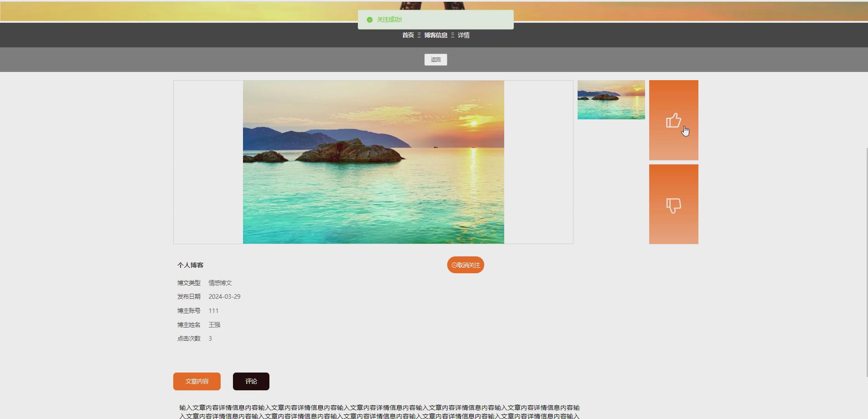868x419 pixels.
Task: Switch to the 评论 tab
Action: click(x=251, y=381)
